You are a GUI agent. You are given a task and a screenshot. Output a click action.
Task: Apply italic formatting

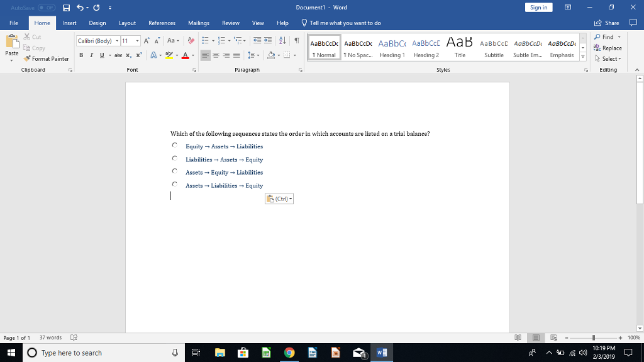(x=90, y=55)
